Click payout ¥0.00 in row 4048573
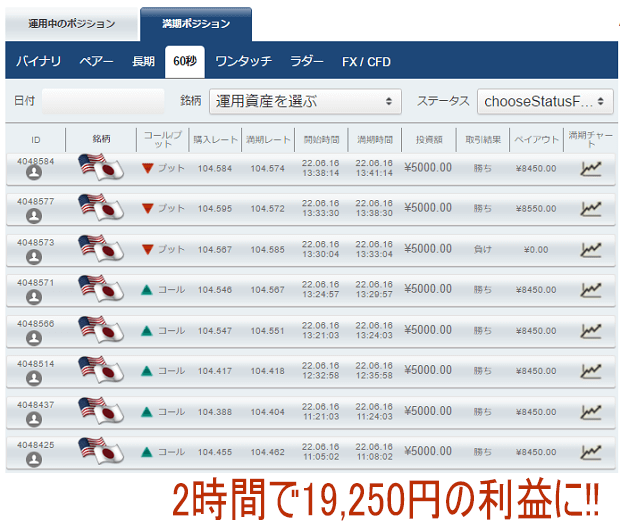 536,250
